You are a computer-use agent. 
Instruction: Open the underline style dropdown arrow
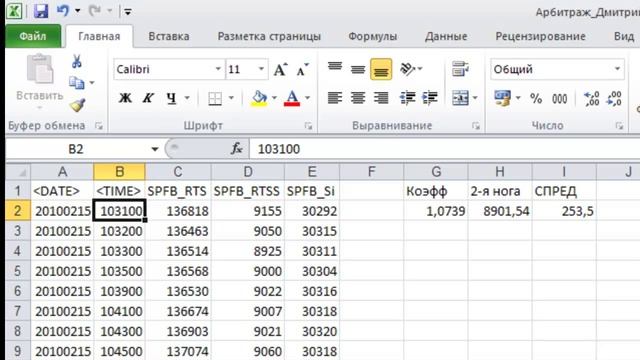(187, 98)
